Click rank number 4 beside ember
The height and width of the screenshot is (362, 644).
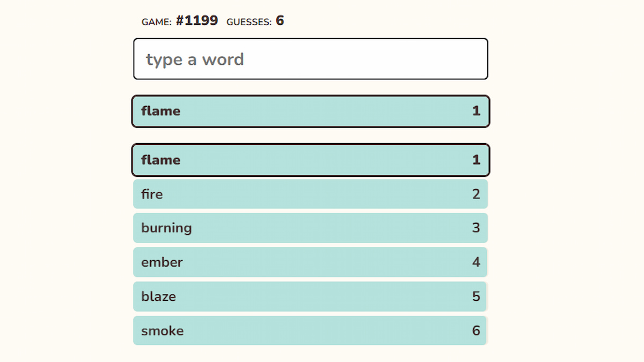[x=476, y=262]
